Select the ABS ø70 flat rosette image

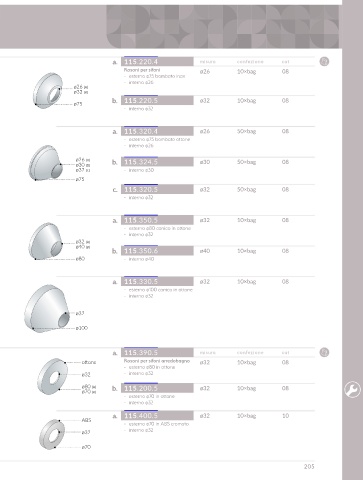(52, 434)
